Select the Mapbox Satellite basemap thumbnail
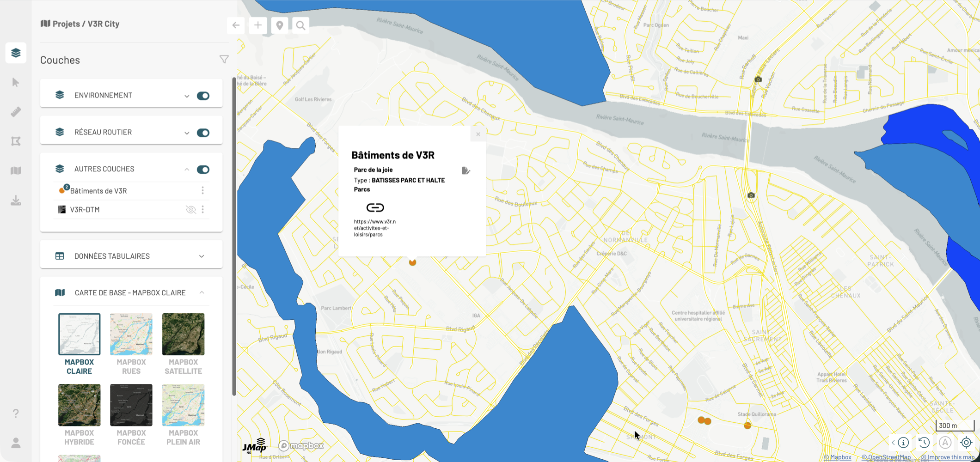 point(183,334)
